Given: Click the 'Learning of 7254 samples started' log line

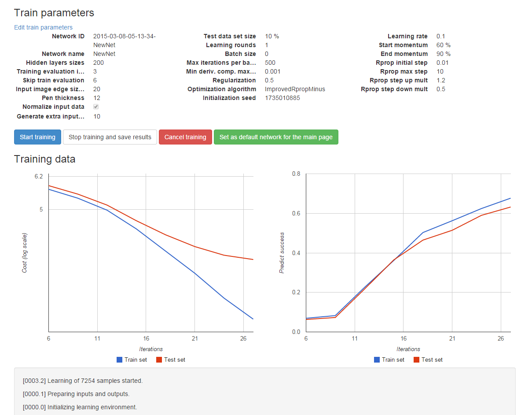Looking at the screenshot, I should click(x=83, y=381).
